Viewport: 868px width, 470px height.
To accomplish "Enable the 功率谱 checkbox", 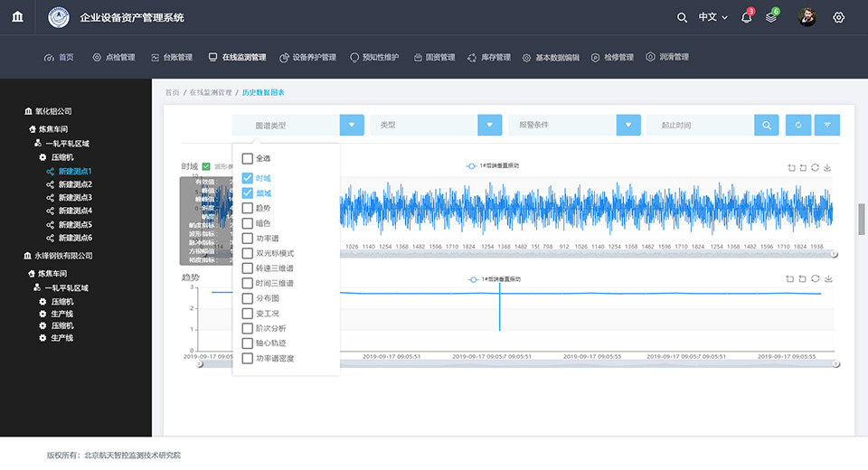I will 247,239.
